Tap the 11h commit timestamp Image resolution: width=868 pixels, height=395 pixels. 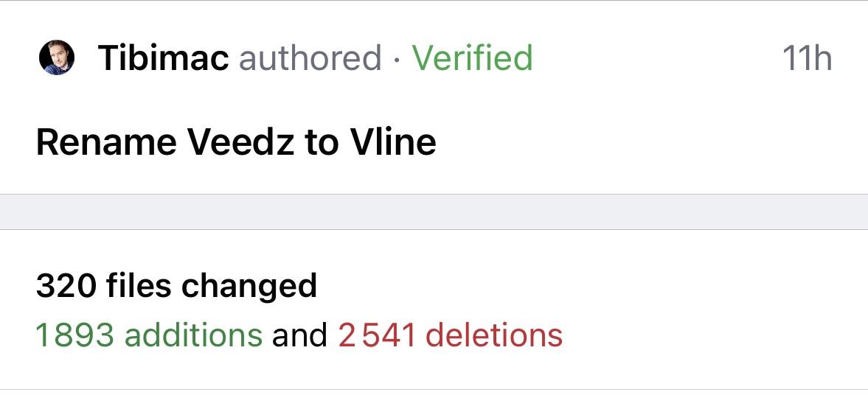(807, 58)
